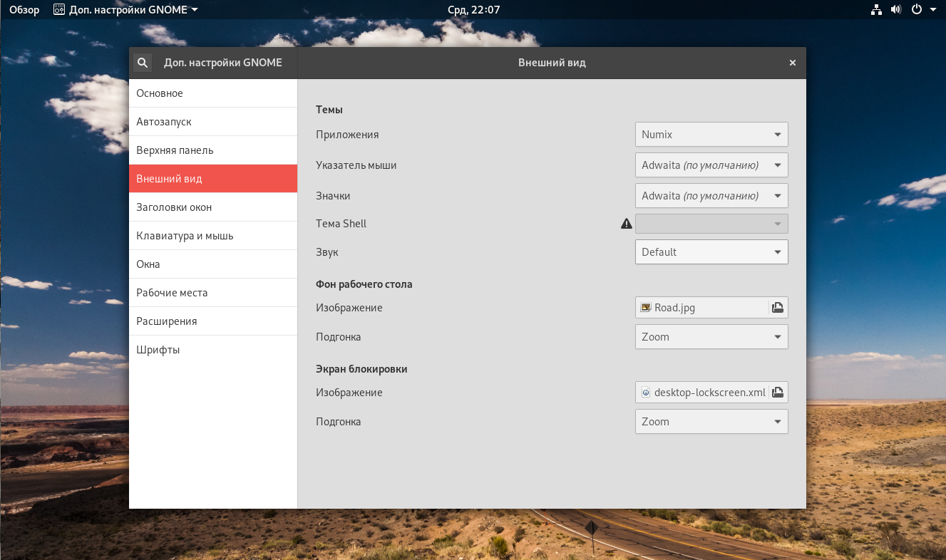Open the icons theme dropdown
This screenshot has height=560, width=946.
(711, 196)
